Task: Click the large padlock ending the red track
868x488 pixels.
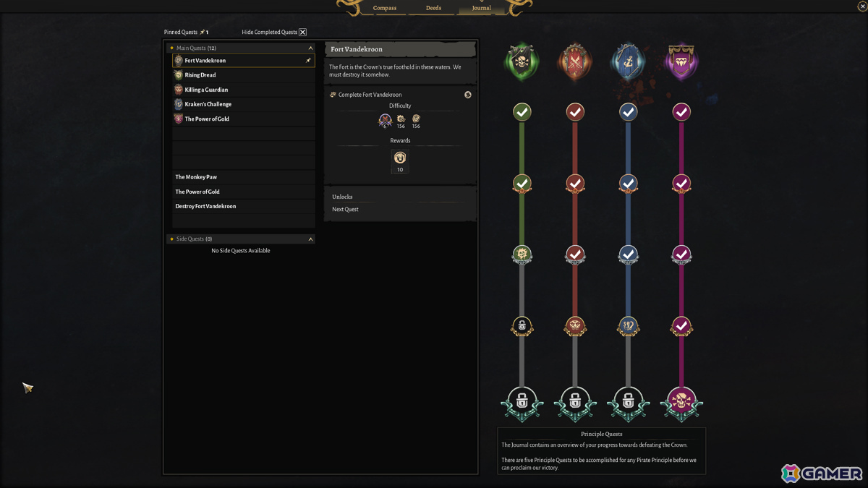Action: click(575, 403)
